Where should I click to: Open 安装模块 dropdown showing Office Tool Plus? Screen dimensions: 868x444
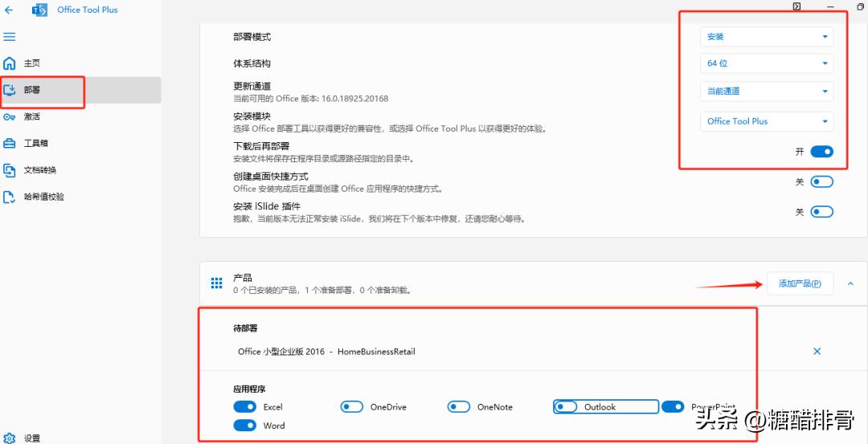[767, 121]
